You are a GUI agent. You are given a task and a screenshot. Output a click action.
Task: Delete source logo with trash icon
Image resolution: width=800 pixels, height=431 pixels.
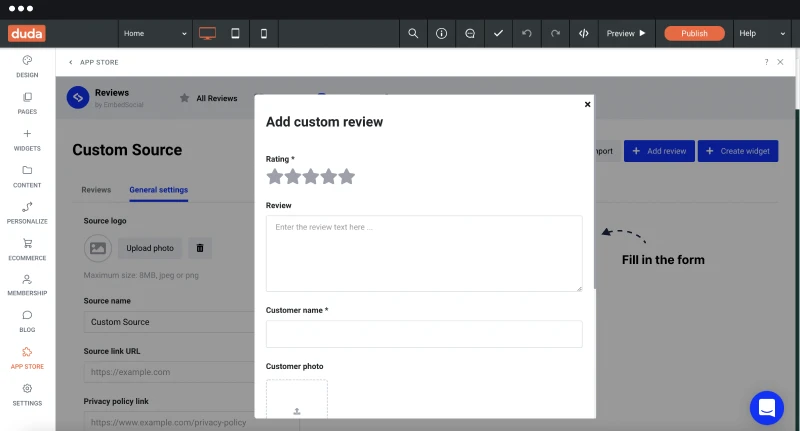(x=200, y=248)
